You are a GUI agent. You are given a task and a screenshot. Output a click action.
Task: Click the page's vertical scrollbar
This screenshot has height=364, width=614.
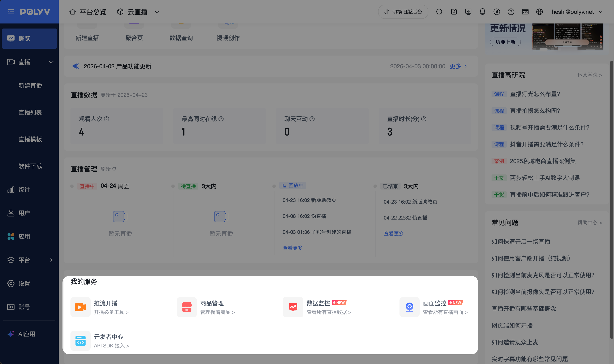point(612,200)
